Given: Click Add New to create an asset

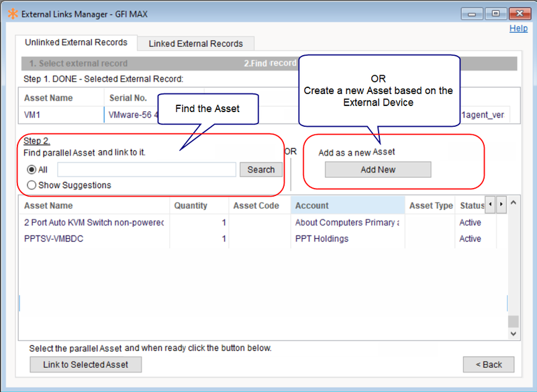Looking at the screenshot, I should [377, 169].
